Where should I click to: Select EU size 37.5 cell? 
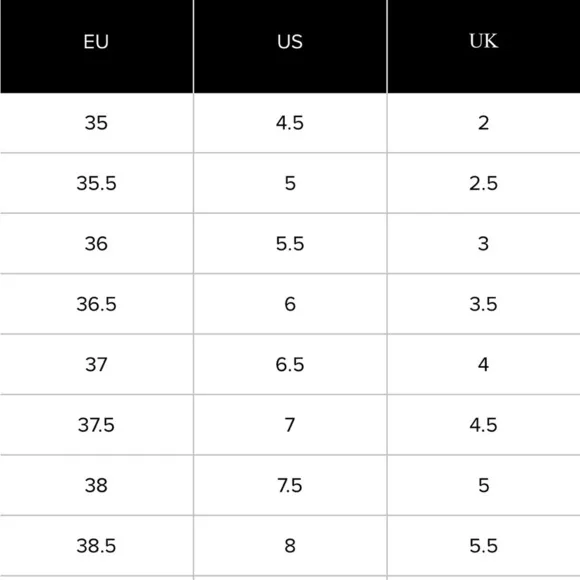click(96, 425)
